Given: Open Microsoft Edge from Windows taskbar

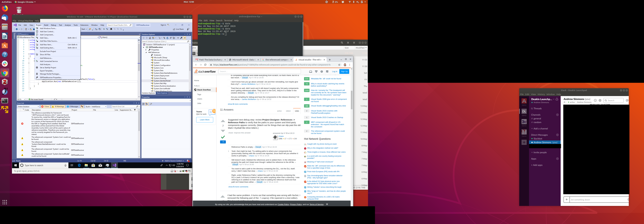Looking at the screenshot, I should pos(79,165).
